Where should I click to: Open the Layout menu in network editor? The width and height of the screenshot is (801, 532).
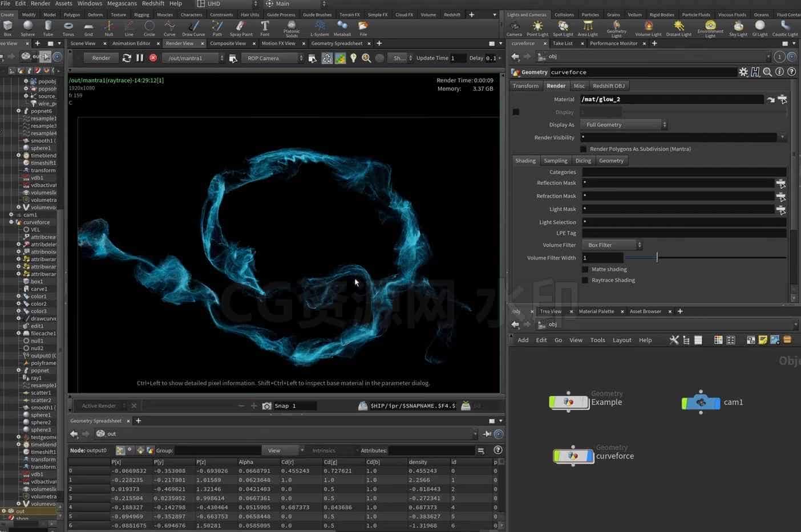click(x=622, y=340)
